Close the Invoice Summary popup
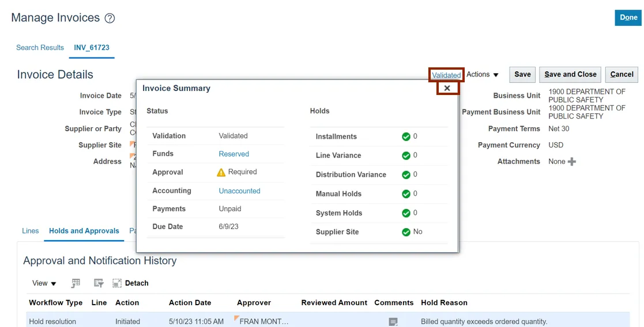 pyautogui.click(x=447, y=88)
